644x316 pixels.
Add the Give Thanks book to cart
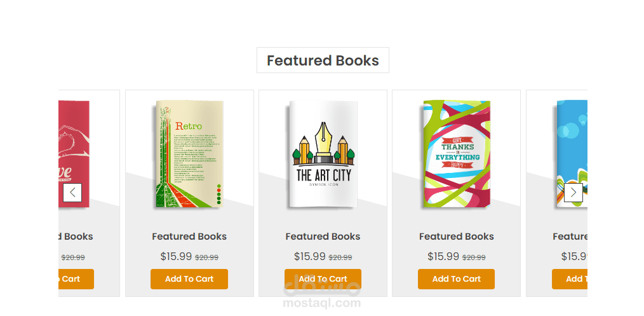click(456, 278)
